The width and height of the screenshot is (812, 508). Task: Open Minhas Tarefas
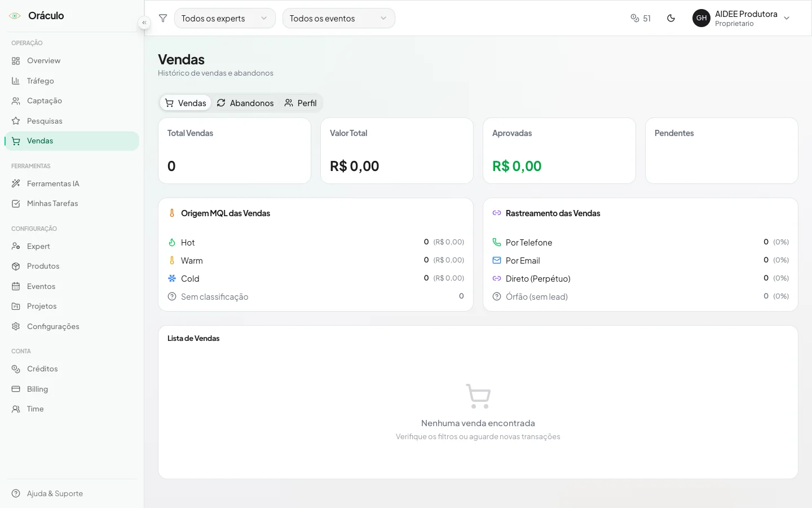(72, 204)
